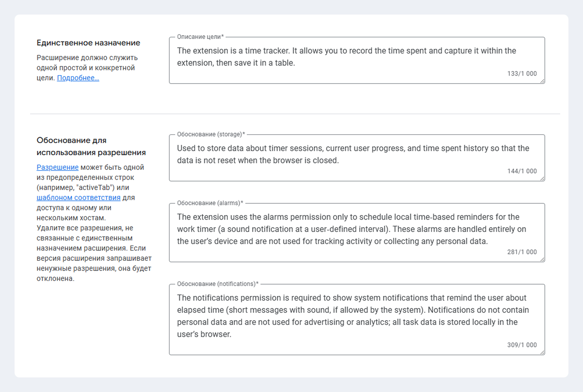Open the 'Разрешение' hyperlink

pos(58,167)
